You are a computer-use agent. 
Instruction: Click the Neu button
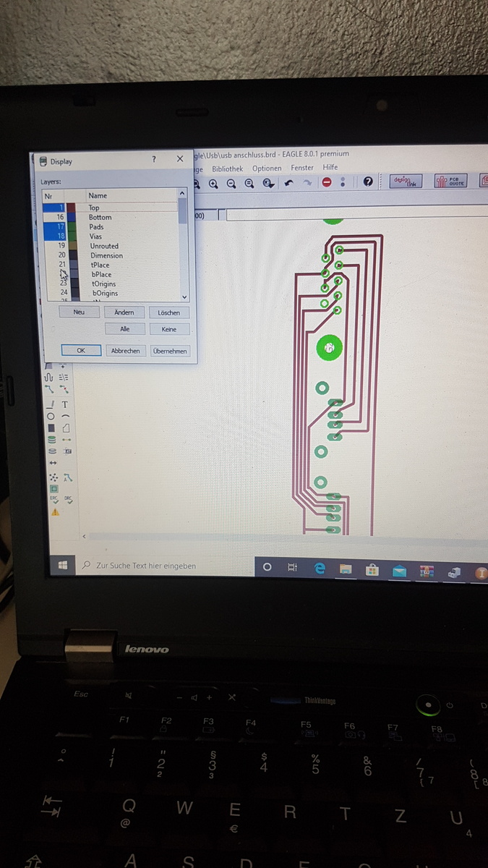point(79,312)
